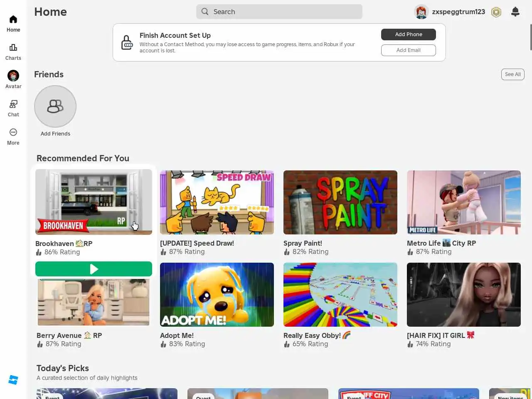Click the magnifier icon in search bar
Viewport: 532px width, 399px height.
coord(205,12)
